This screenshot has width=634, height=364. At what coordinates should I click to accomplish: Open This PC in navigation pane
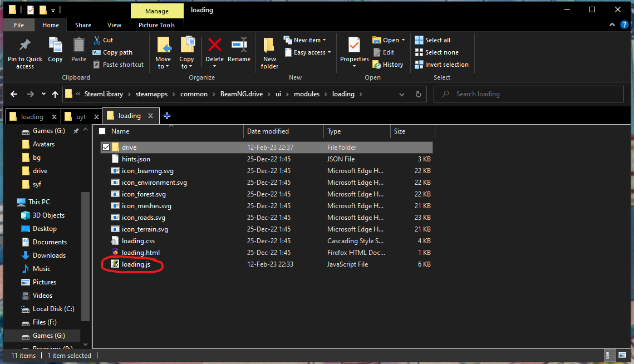pyautogui.click(x=39, y=201)
